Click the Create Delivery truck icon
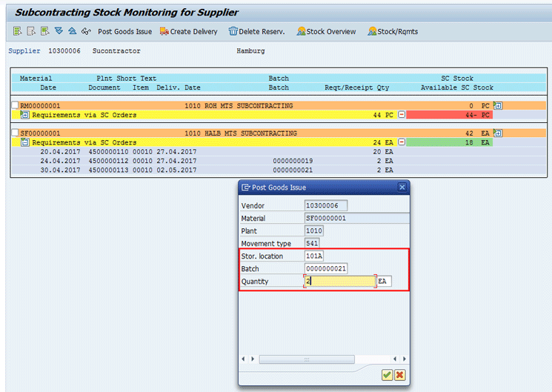Image resolution: width=552 pixels, height=392 pixels. coord(164,31)
